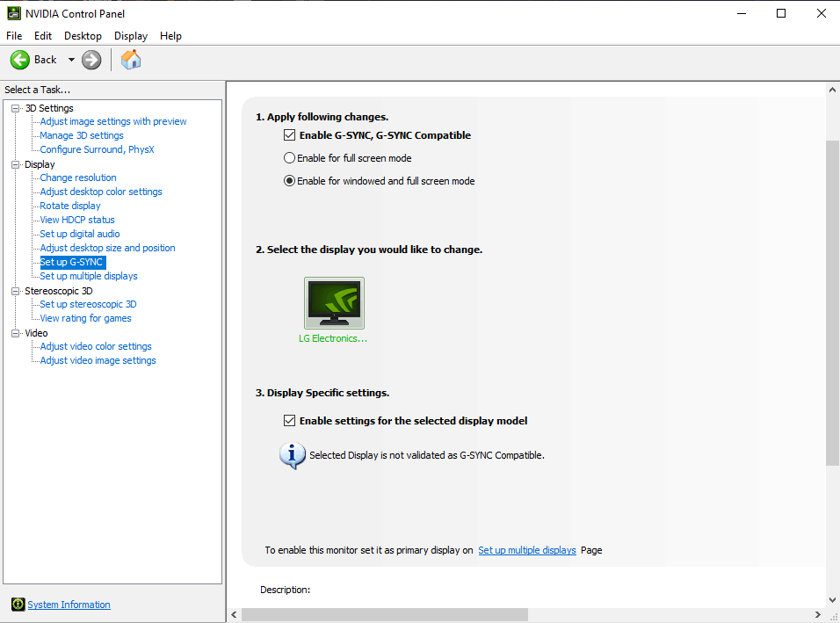Open the Edit menu

click(43, 36)
